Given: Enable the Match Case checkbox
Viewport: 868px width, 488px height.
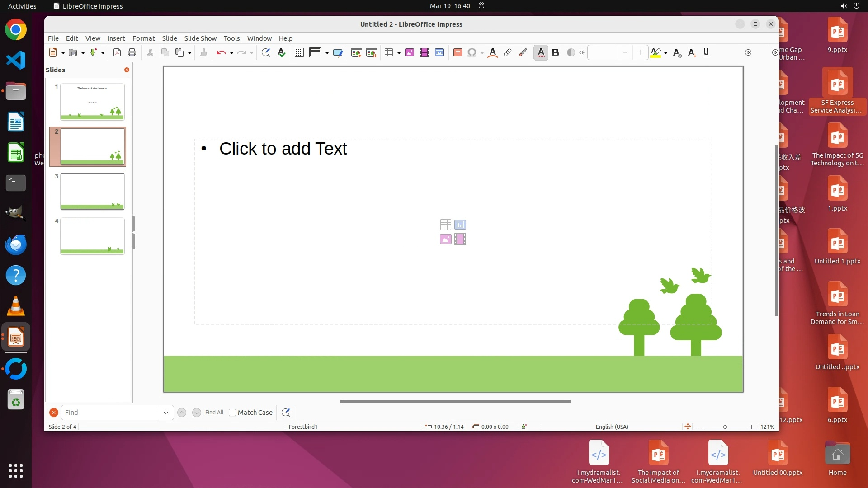Looking at the screenshot, I should pyautogui.click(x=232, y=413).
